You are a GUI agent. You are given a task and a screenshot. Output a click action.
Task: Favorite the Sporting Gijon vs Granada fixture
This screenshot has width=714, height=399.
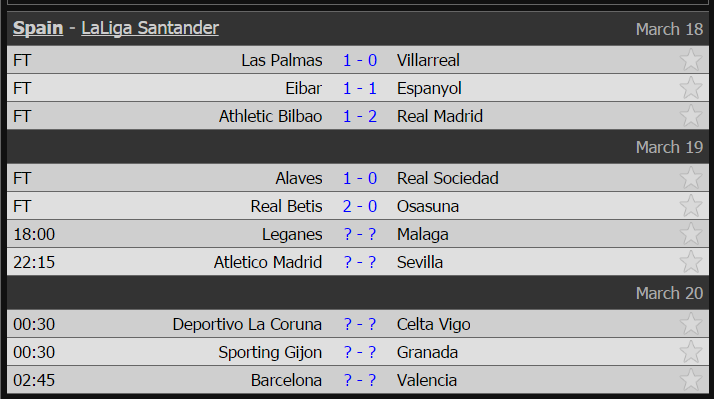point(690,352)
